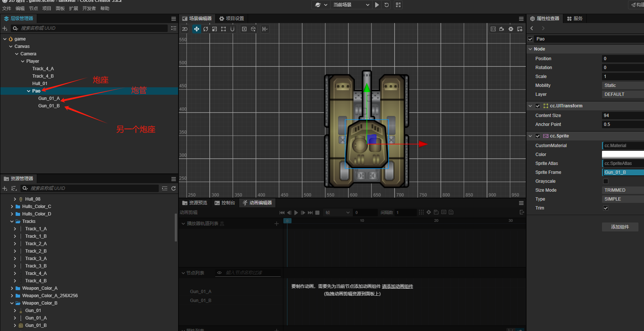The width and height of the screenshot is (644, 331).
Task: Click the preview play button in top toolbar
Action: pos(377,5)
